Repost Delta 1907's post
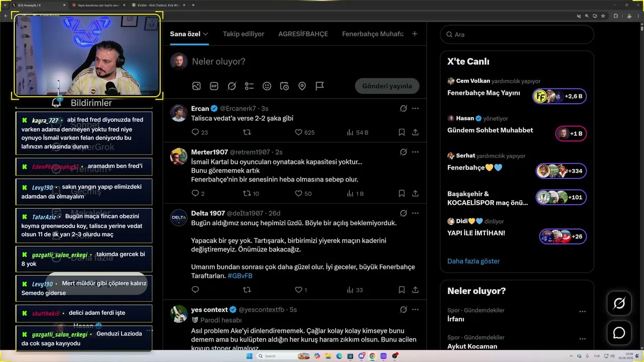 click(x=247, y=290)
